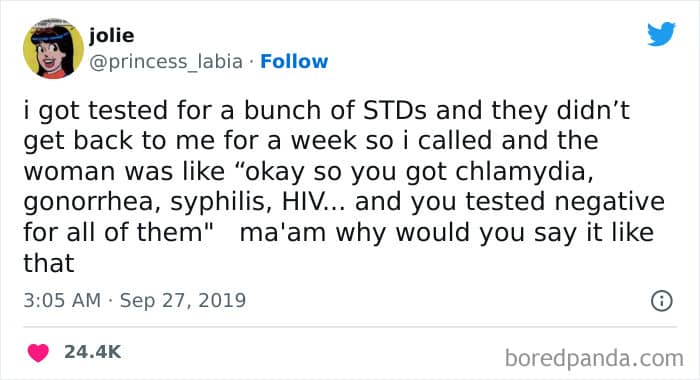700x380 pixels.
Task: Click the words "you tested negative"
Action: point(538,202)
